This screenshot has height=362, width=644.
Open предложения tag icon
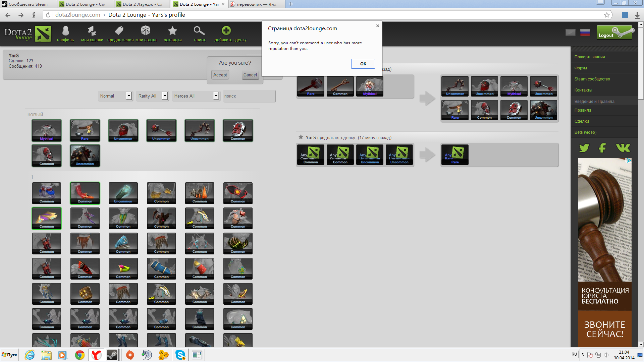click(119, 31)
